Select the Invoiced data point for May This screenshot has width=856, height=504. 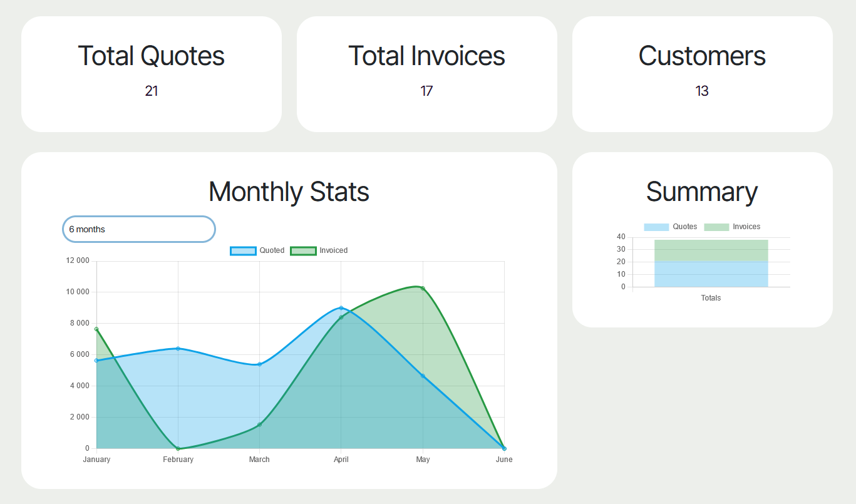423,289
